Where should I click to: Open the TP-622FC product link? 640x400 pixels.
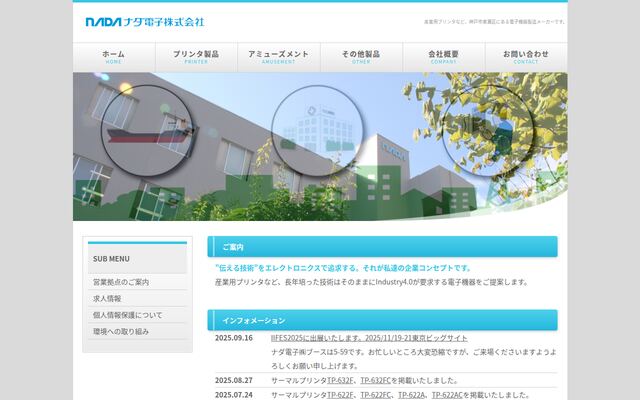[376, 395]
